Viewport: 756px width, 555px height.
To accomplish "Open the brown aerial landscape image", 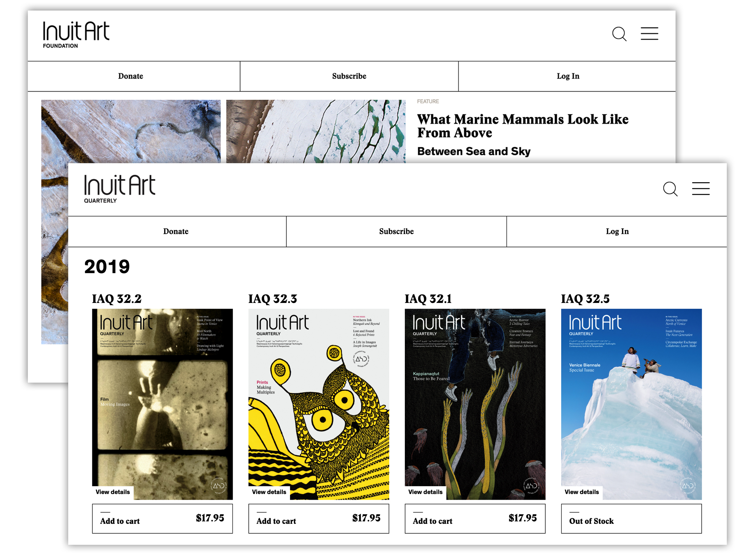I will (131, 131).
